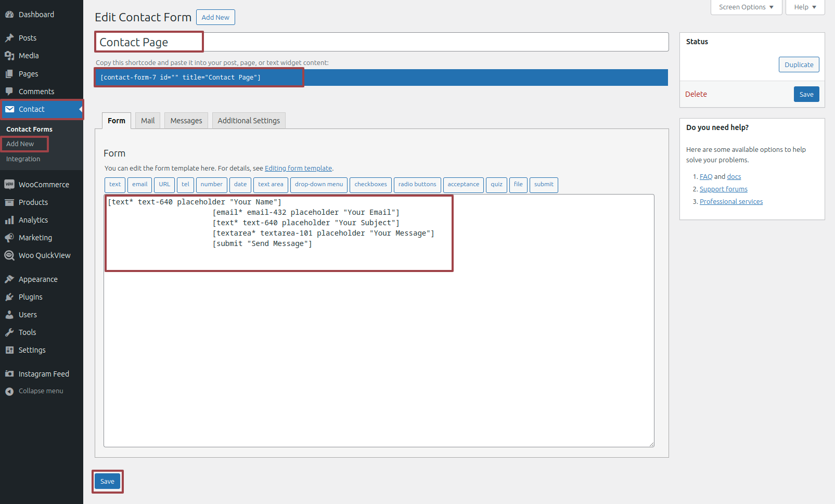This screenshot has height=504, width=835.
Task: Click the Dashboard gauge icon in sidebar
Action: pos(9,15)
